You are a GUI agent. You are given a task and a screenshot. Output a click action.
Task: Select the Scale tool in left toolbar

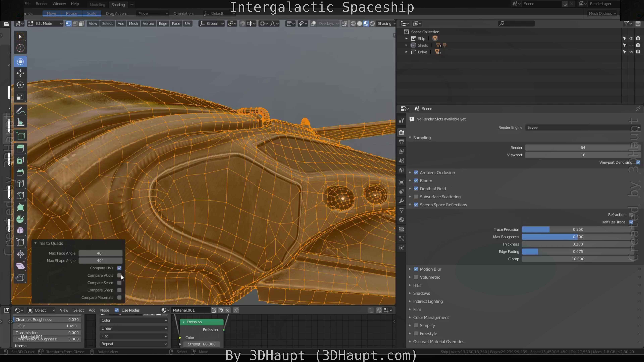pyautogui.click(x=20, y=97)
